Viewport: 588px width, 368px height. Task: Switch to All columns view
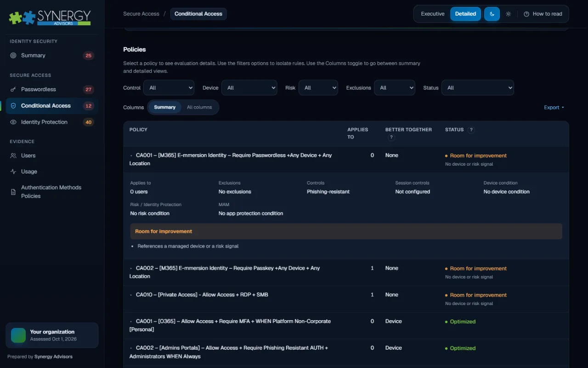click(x=199, y=107)
